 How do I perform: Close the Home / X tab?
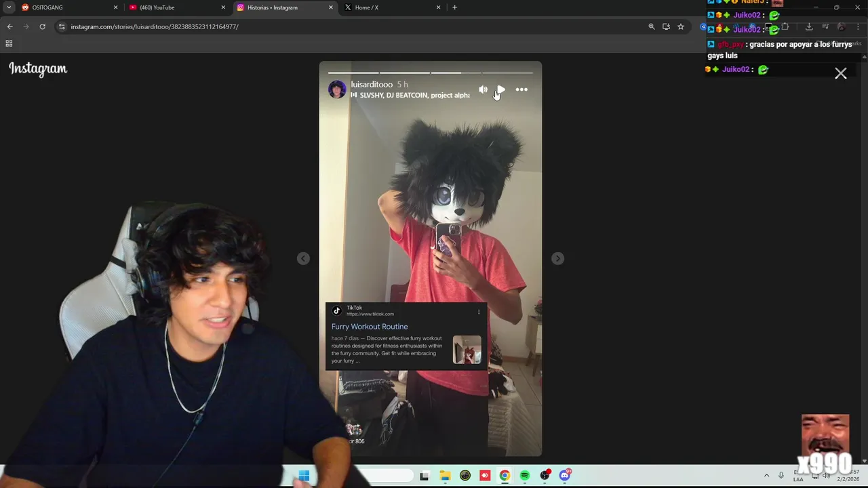[438, 7]
